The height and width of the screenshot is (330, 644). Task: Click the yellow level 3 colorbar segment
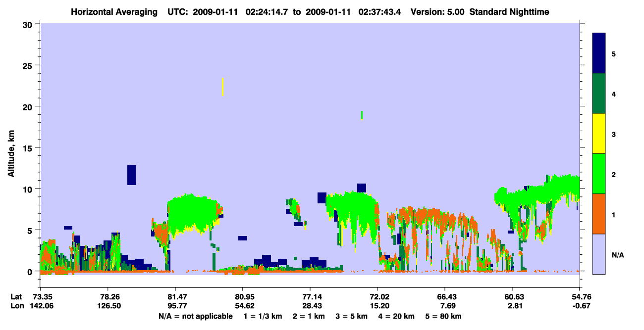[x=599, y=134]
